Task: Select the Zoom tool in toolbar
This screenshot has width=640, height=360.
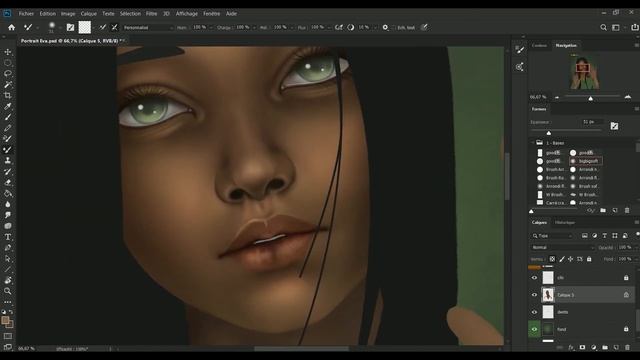Action: [x=8, y=291]
